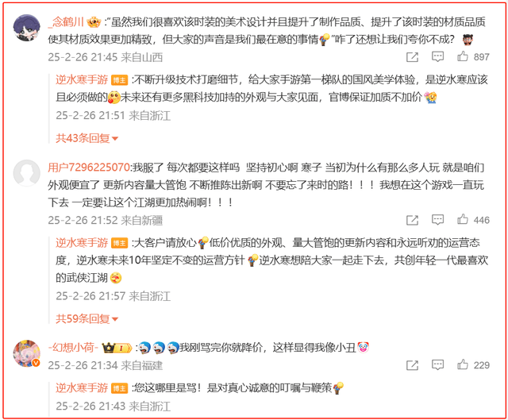
Task: Visit the -幻想小荷- profile name
Action: click(73, 348)
